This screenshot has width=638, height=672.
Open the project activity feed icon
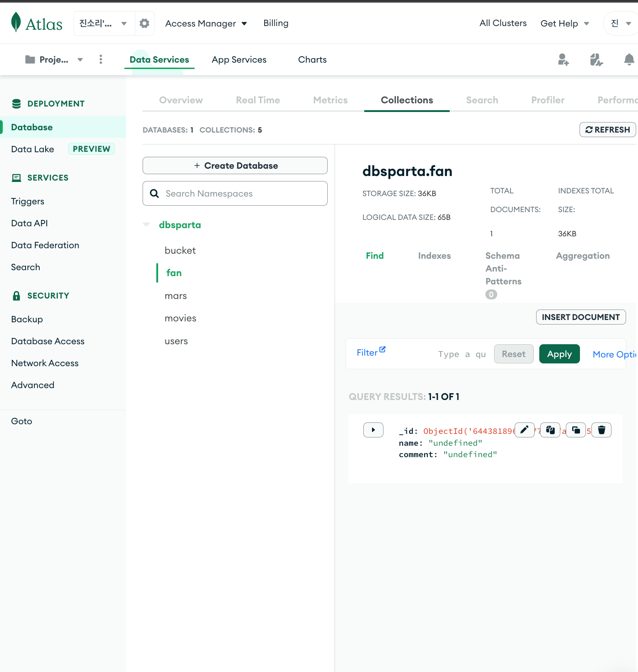coord(596,59)
